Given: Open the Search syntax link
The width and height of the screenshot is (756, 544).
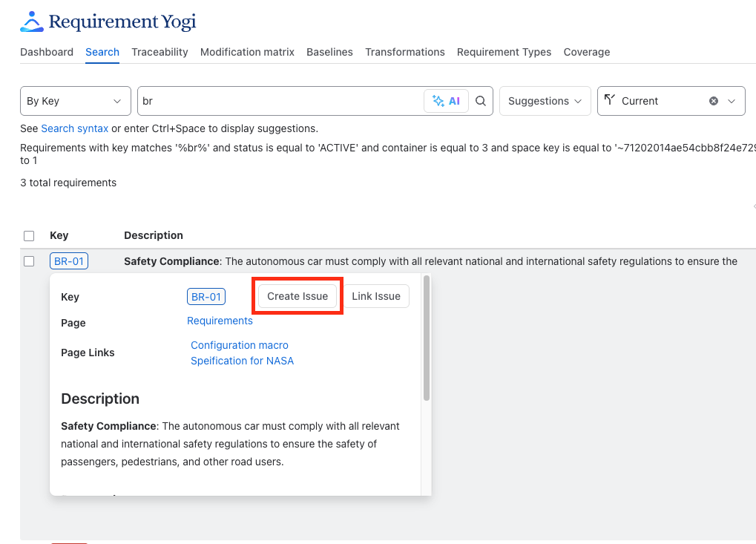Looking at the screenshot, I should (x=75, y=129).
